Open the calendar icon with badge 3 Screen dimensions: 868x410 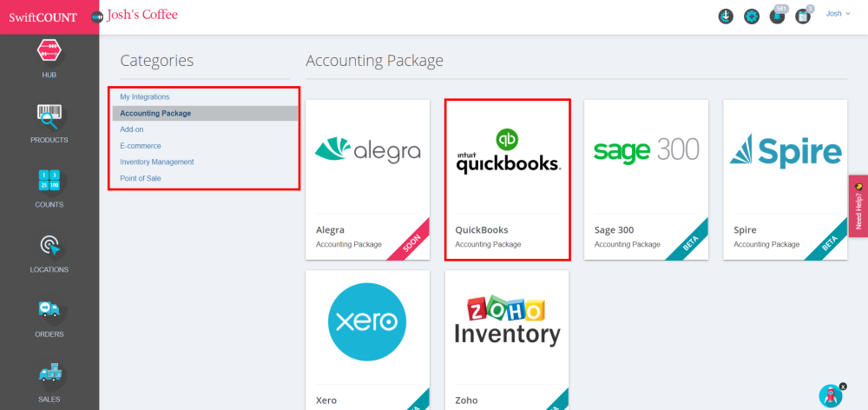tap(803, 17)
